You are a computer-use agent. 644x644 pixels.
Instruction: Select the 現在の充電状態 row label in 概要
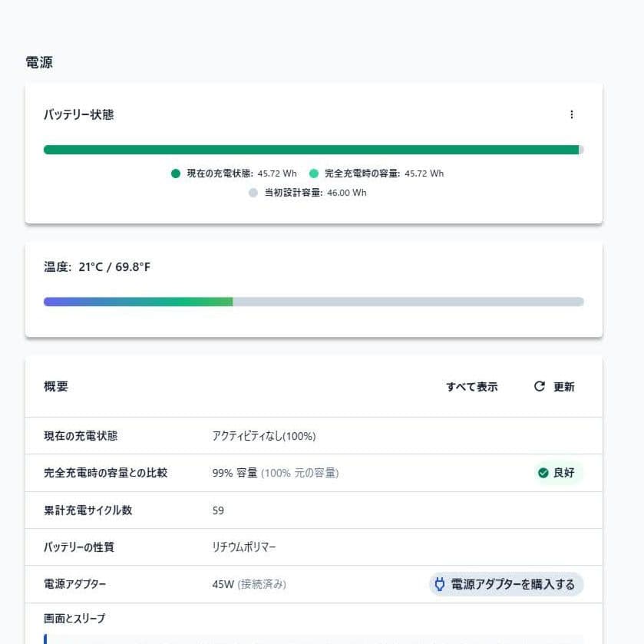point(81,436)
